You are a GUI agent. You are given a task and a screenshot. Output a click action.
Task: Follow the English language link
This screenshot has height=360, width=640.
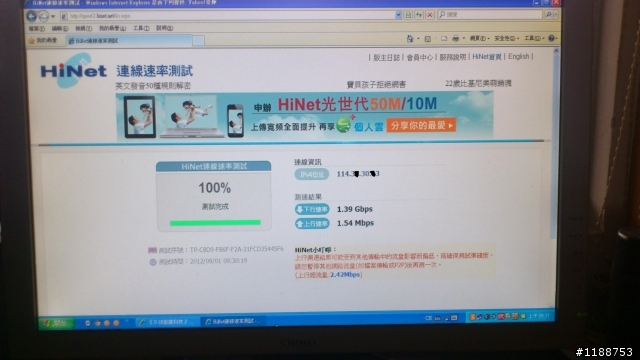click(518, 57)
